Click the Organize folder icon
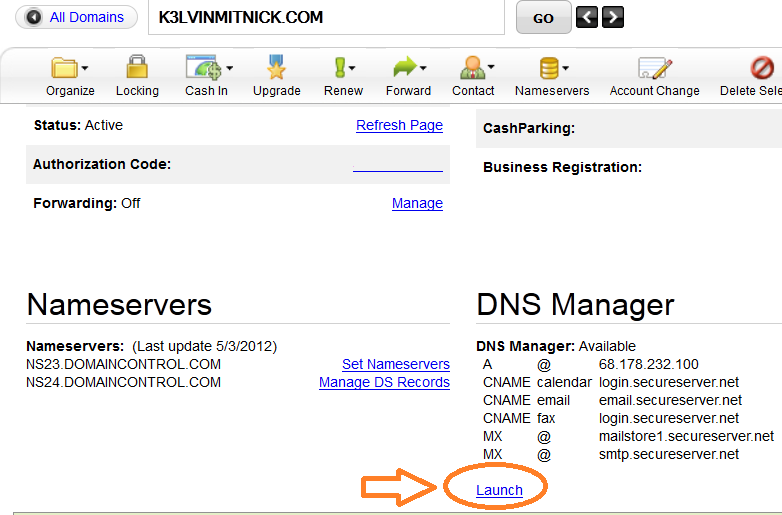Screen dimensions: 782x515 click(64, 68)
